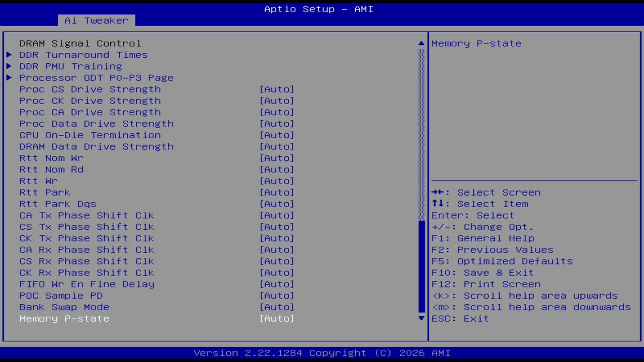The image size is (644, 362).
Task: Change CS Rx Phase Shift Clk value
Action: coord(277,261)
